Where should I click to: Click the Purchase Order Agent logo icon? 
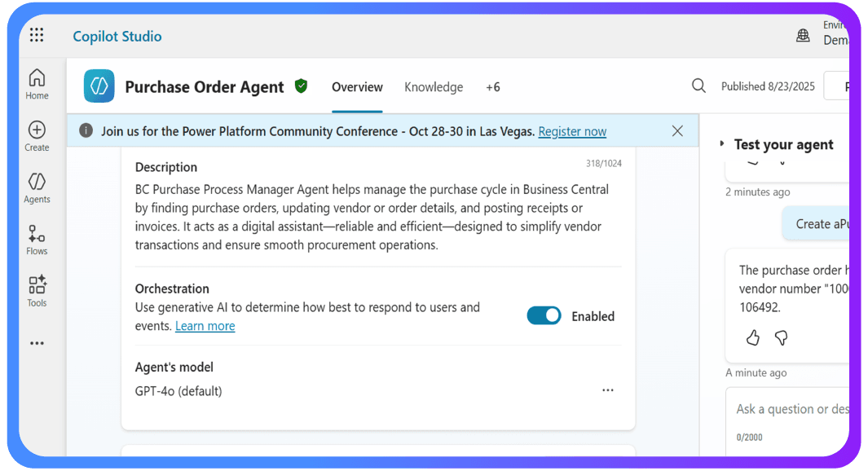99,86
